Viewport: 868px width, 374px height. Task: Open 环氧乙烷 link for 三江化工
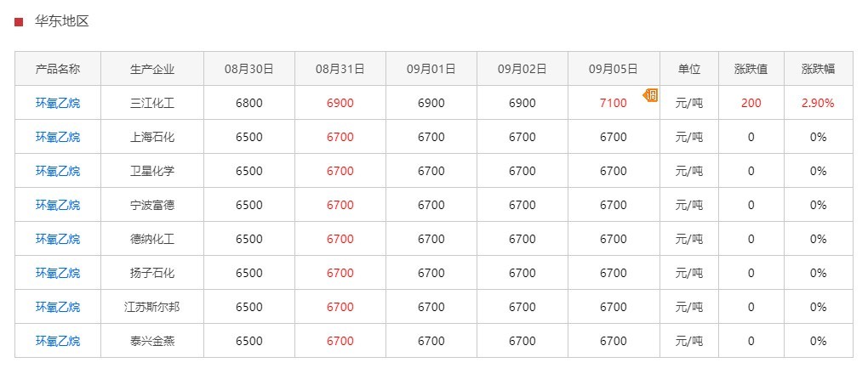coord(58,103)
